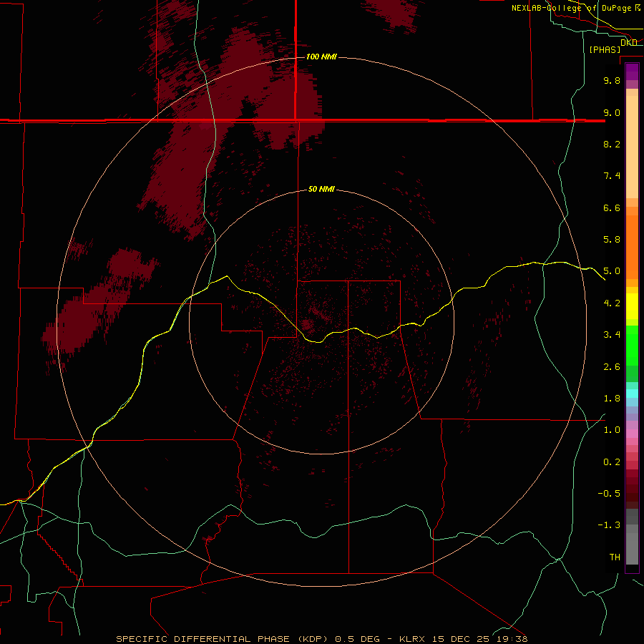Click the 3.4 legend value
The width and height of the screenshot is (644, 644).
click(612, 335)
